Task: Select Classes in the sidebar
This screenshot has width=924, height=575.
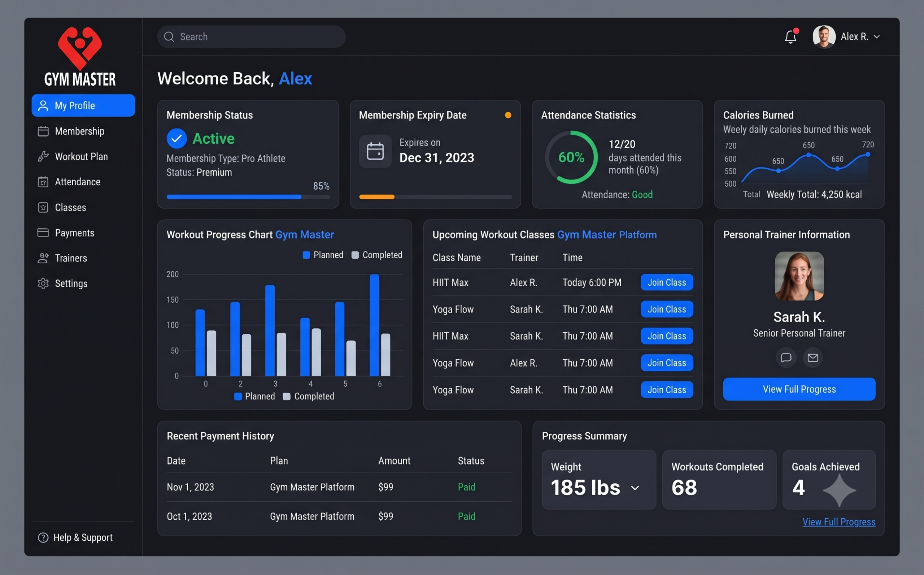Action: pos(83,207)
